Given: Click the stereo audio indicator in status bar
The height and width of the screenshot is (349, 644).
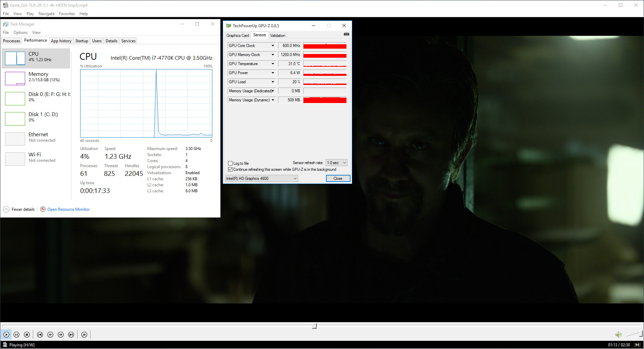Looking at the screenshot, I should click(x=637, y=345).
